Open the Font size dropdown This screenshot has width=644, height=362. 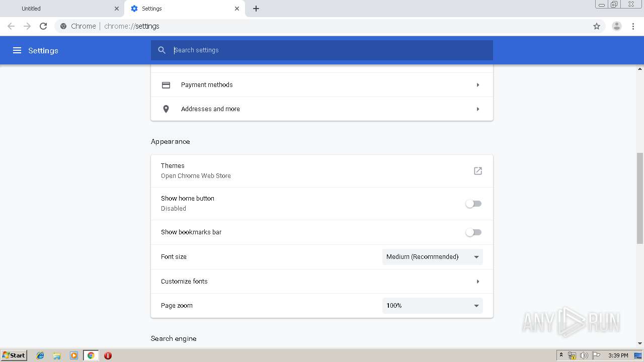(x=433, y=257)
